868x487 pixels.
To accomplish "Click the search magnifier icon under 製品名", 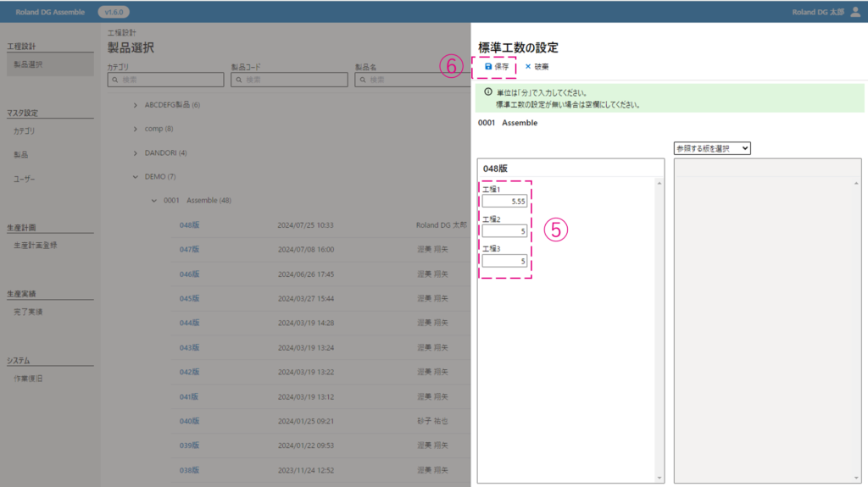I will pyautogui.click(x=363, y=80).
